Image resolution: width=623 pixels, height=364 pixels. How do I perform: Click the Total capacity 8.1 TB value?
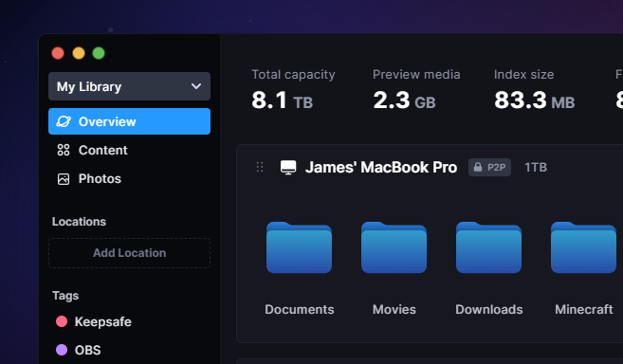(282, 100)
